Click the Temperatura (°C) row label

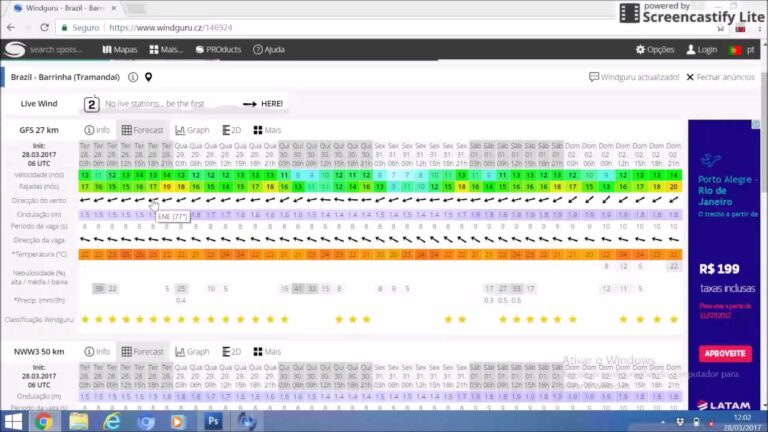point(39,254)
